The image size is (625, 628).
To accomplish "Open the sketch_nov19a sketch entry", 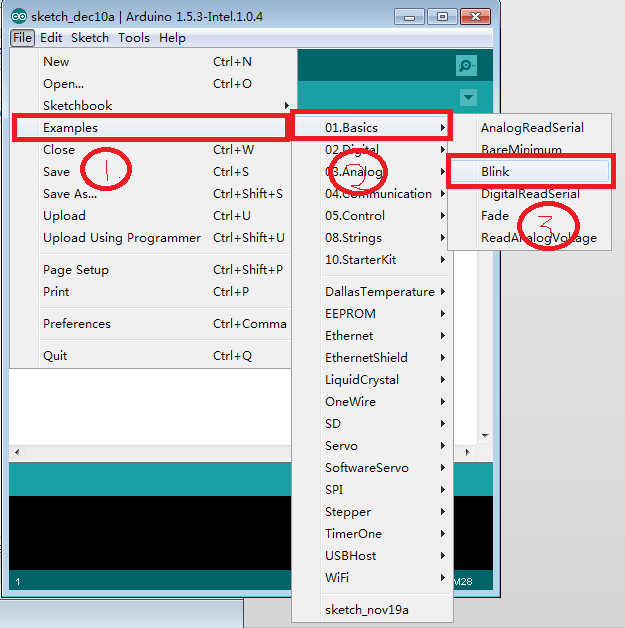I will pos(372,610).
